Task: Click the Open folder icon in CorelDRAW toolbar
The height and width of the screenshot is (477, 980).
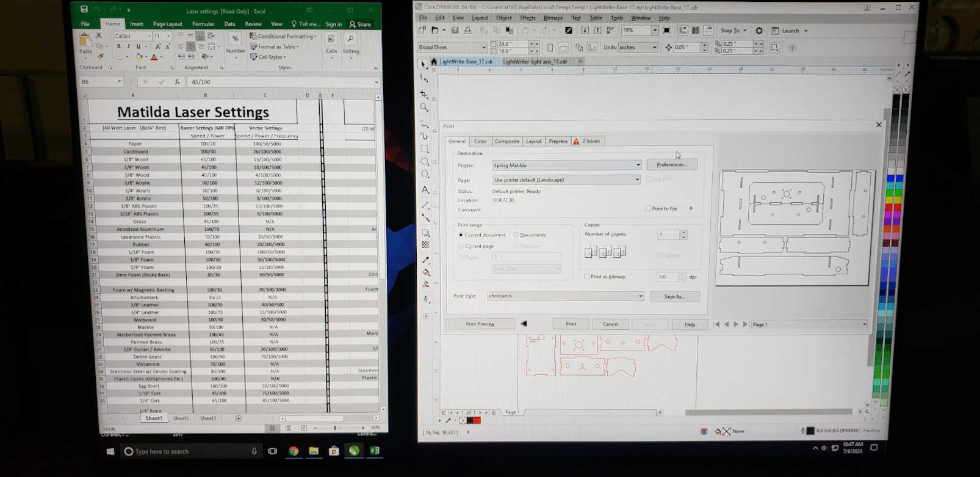Action: tap(435, 30)
